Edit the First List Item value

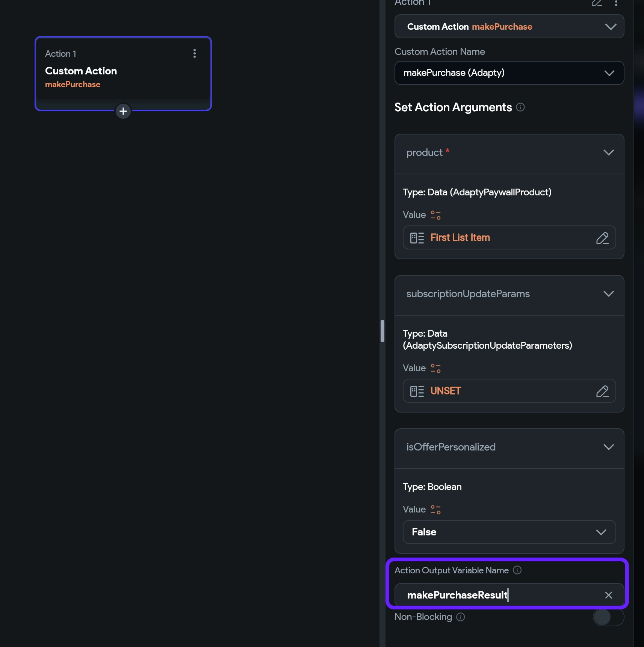(602, 238)
